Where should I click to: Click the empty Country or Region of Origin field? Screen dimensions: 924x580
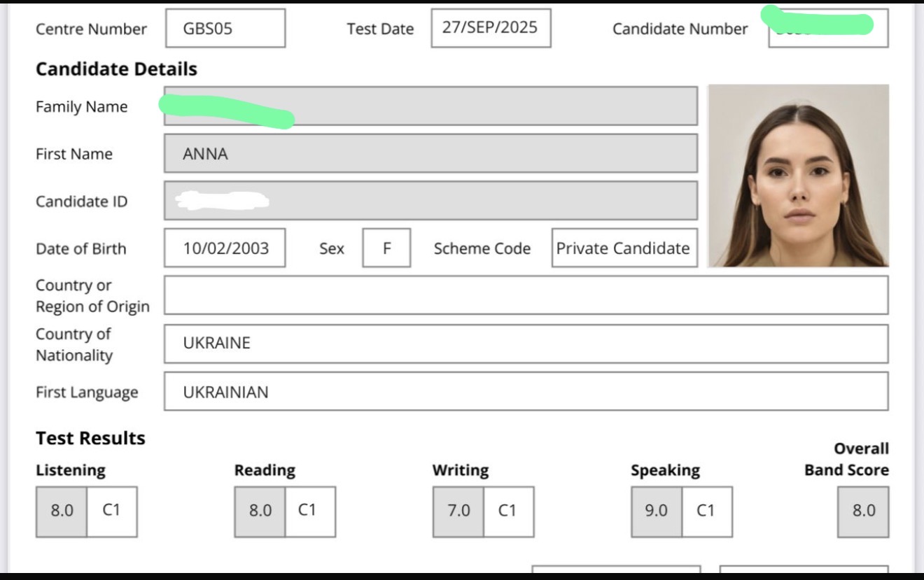tap(526, 295)
